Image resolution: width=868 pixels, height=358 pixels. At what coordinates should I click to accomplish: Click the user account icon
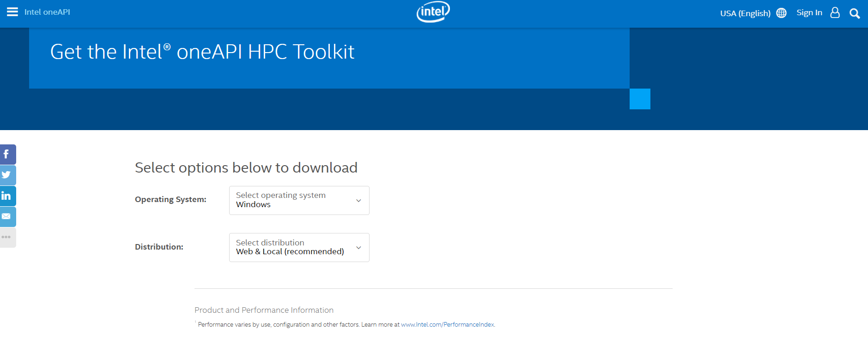[835, 12]
